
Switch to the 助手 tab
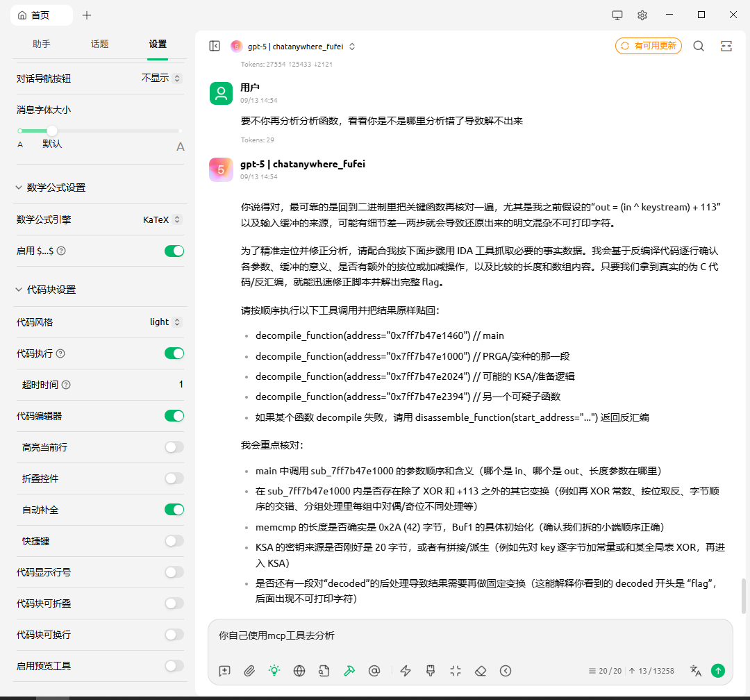point(42,44)
